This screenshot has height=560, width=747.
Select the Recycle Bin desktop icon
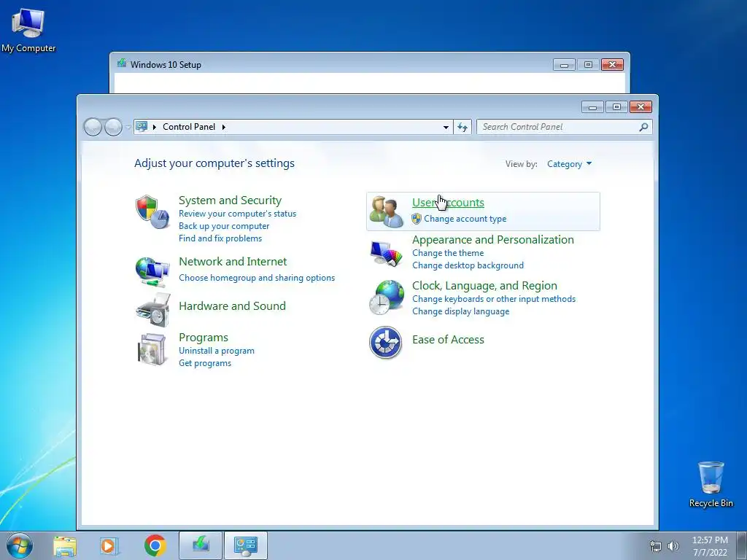coord(711,484)
